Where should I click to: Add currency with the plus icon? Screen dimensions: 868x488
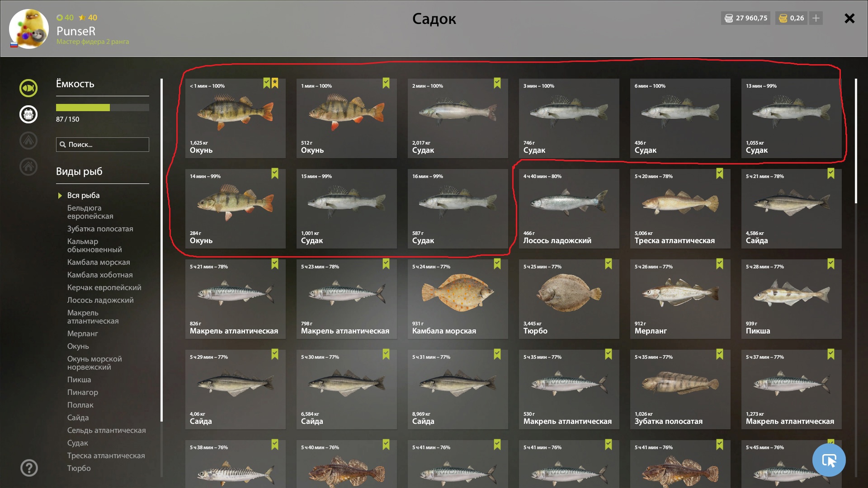click(x=816, y=18)
